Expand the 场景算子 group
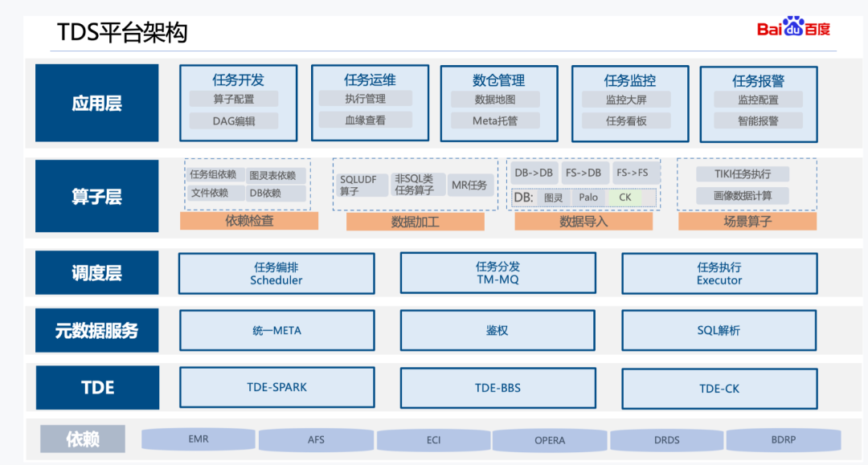 click(747, 220)
